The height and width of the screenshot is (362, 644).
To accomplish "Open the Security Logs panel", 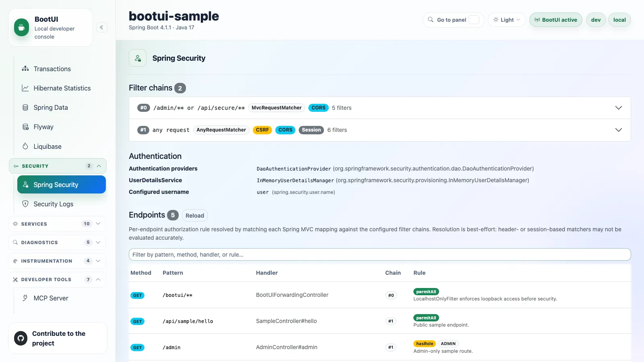I will [x=62, y=204].
